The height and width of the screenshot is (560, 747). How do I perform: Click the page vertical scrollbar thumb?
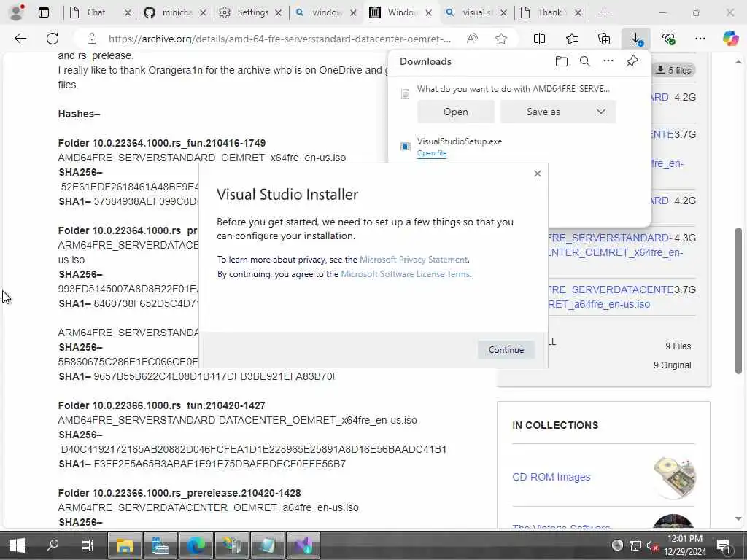(738, 301)
